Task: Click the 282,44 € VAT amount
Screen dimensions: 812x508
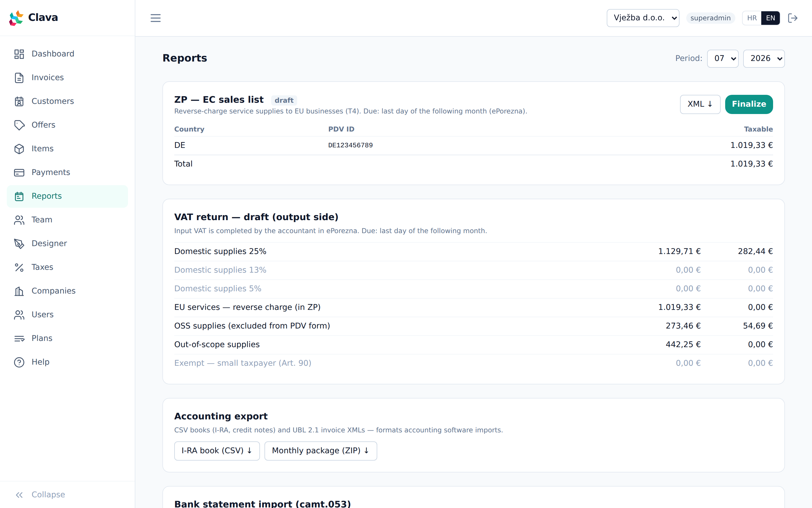Action: pyautogui.click(x=755, y=252)
